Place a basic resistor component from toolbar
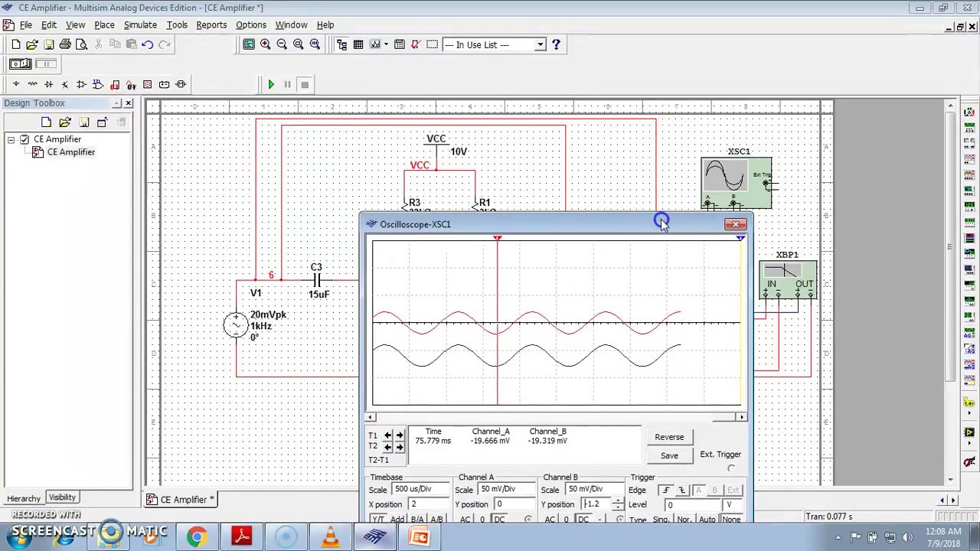 coord(32,84)
